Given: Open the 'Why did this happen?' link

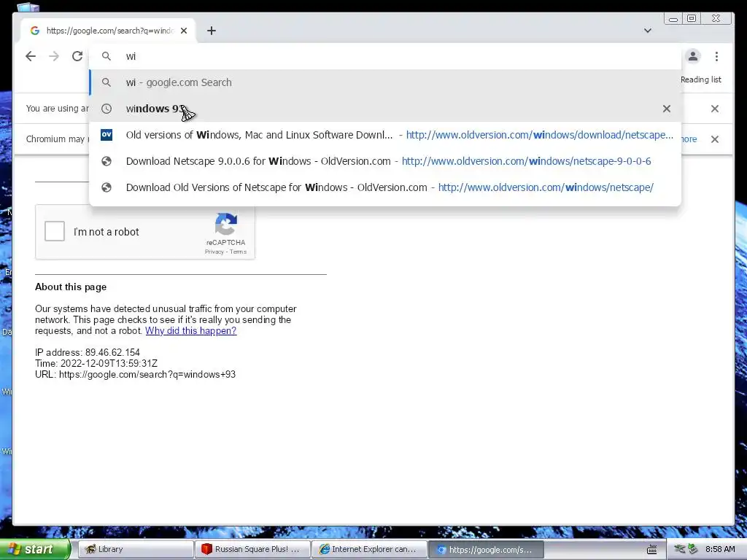Looking at the screenshot, I should [x=190, y=330].
